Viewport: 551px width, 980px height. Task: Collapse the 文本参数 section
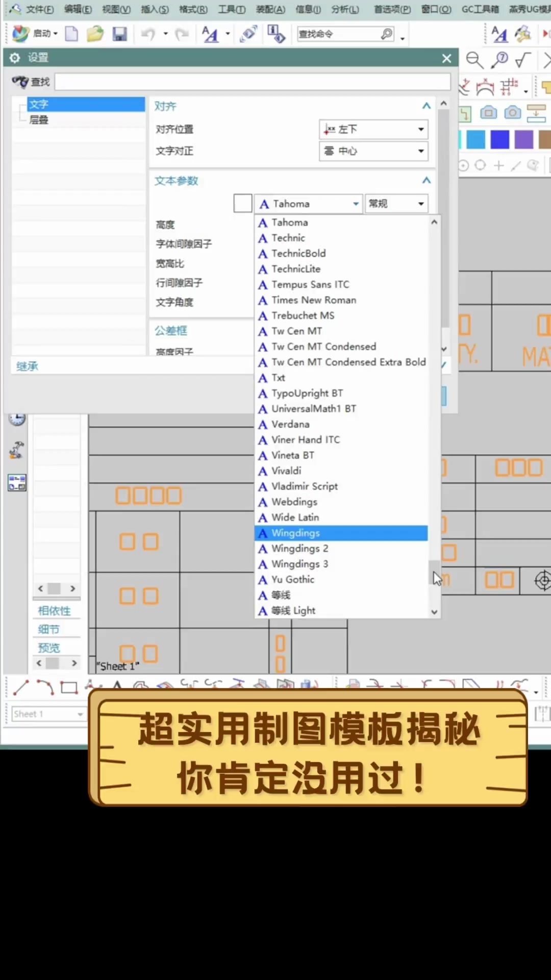click(x=427, y=181)
